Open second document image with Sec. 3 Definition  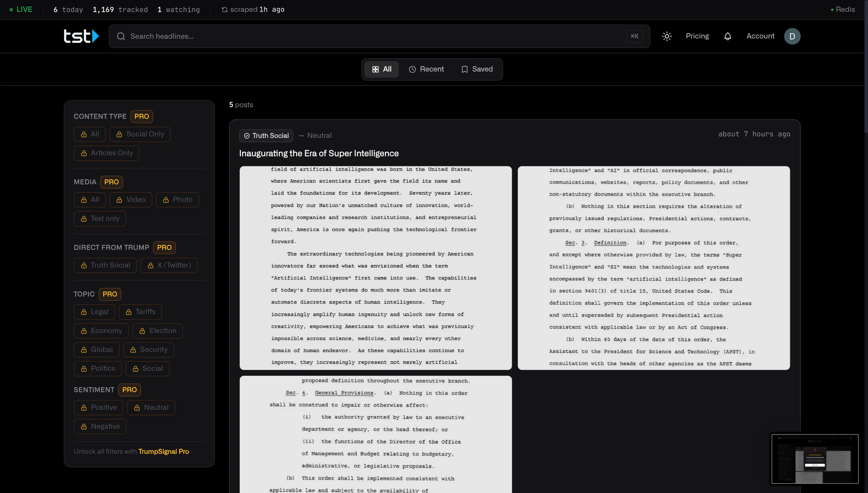click(653, 268)
